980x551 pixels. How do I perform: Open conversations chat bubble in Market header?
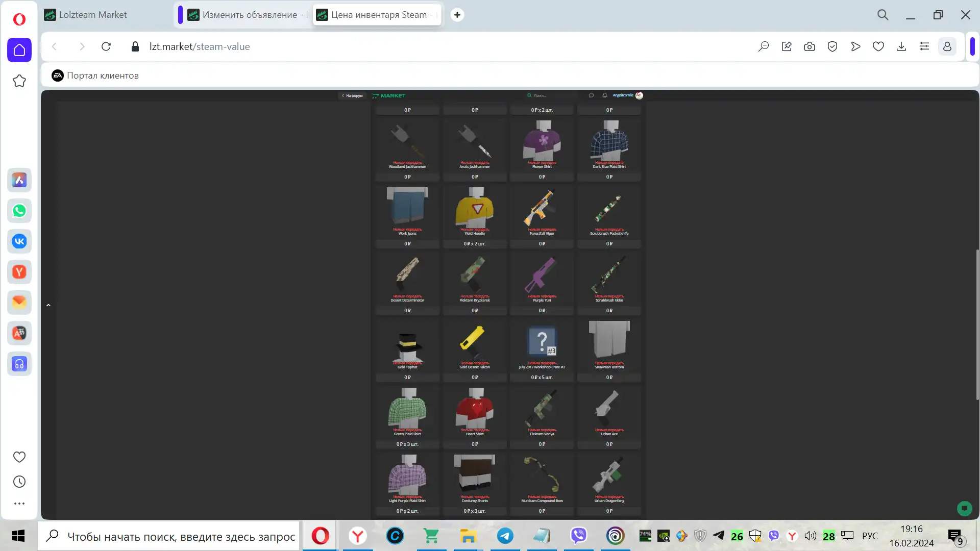(591, 95)
